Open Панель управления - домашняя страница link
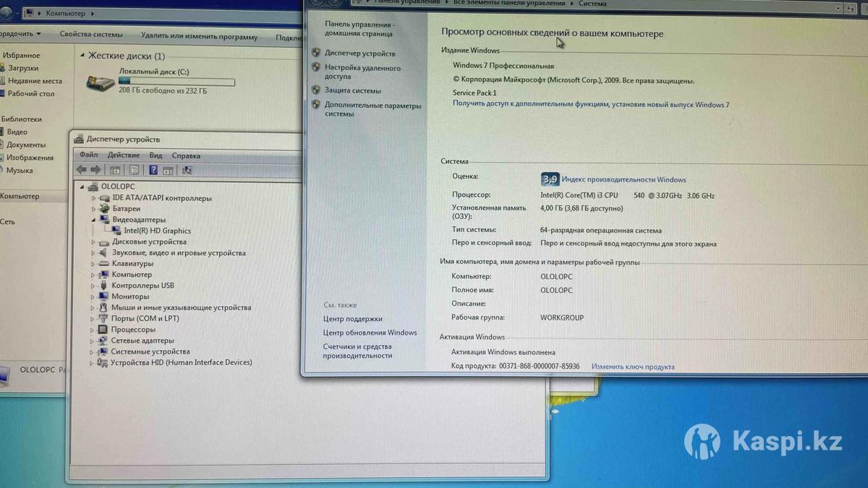The height and width of the screenshot is (488, 868). tap(359, 29)
